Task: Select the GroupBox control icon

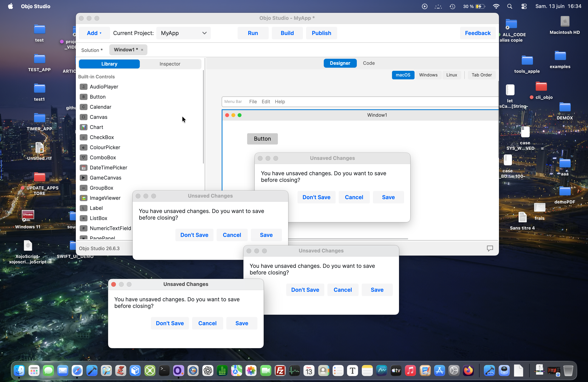Action: click(x=83, y=188)
